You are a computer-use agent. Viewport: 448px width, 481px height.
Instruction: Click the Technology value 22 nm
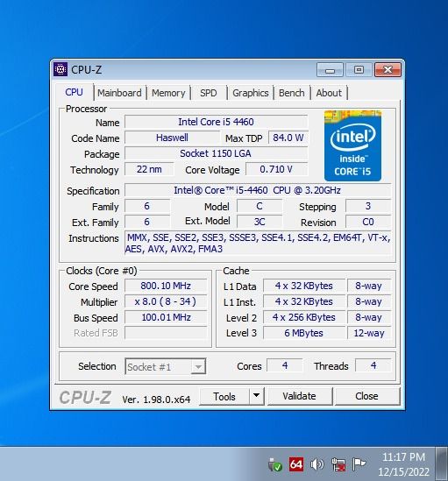pos(149,169)
